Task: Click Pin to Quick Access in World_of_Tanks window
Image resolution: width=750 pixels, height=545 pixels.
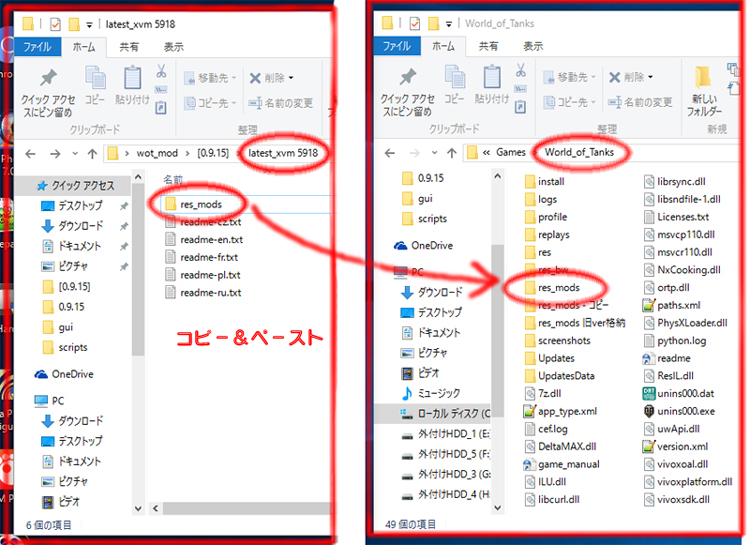Action: tap(407, 93)
